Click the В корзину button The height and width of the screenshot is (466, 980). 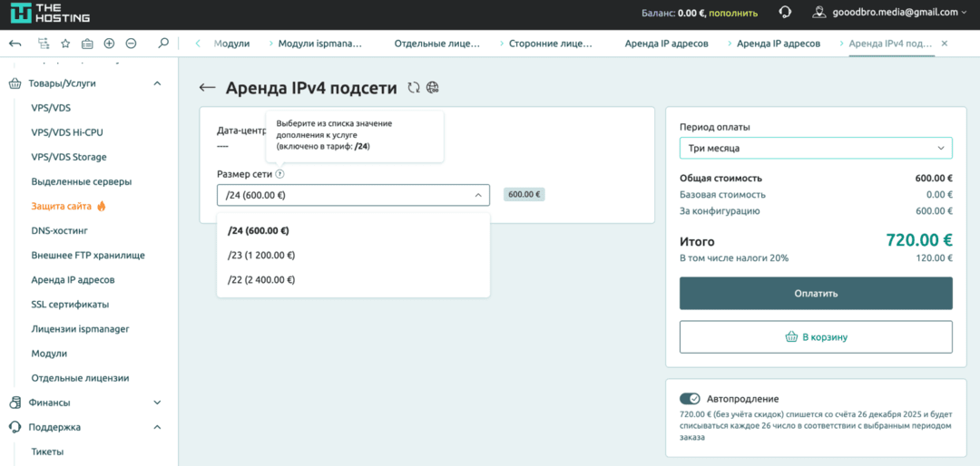(816, 336)
